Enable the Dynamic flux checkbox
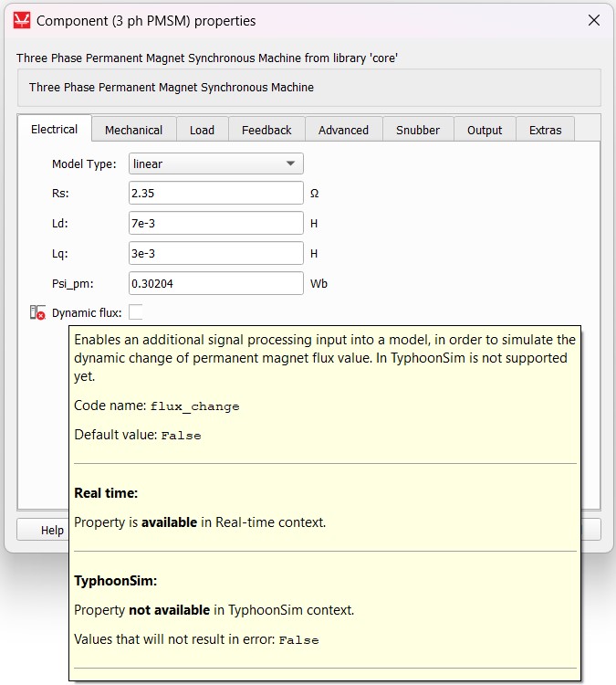This screenshot has width=616, height=685. (x=136, y=312)
